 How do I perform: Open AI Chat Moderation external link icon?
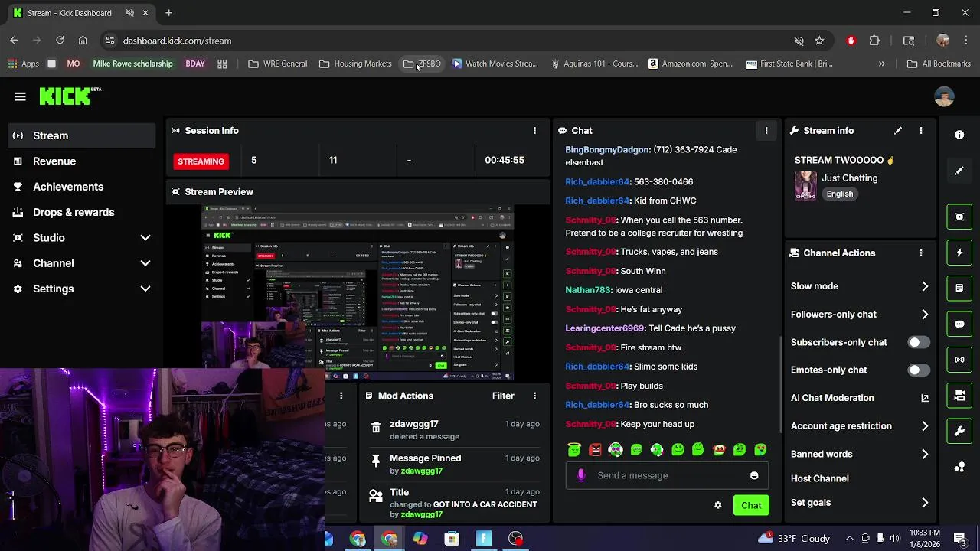[925, 398]
